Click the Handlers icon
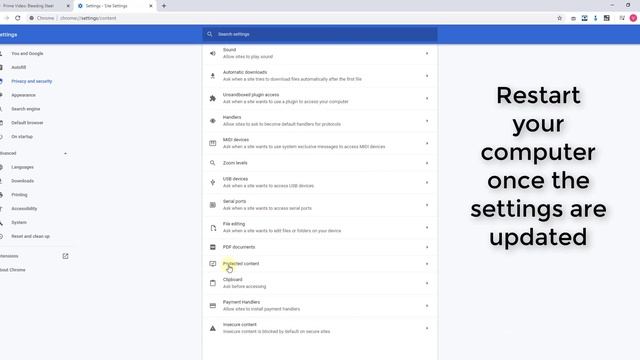This screenshot has height=360, width=640. [213, 121]
